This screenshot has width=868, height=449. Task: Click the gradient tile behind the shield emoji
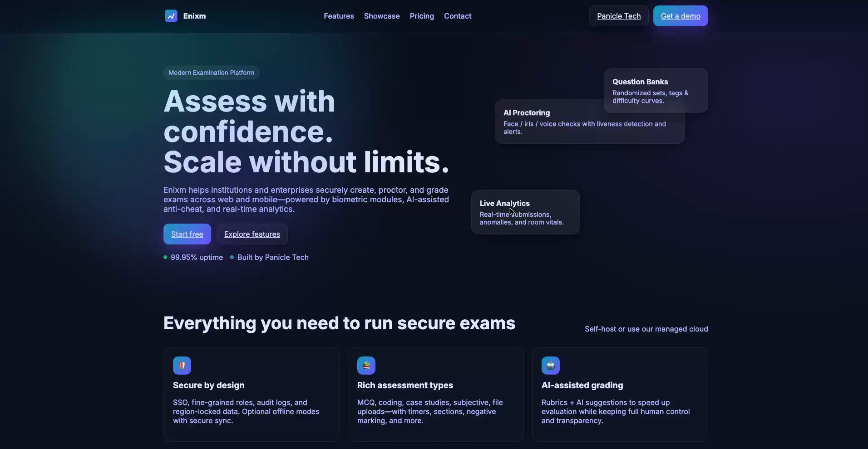(182, 365)
